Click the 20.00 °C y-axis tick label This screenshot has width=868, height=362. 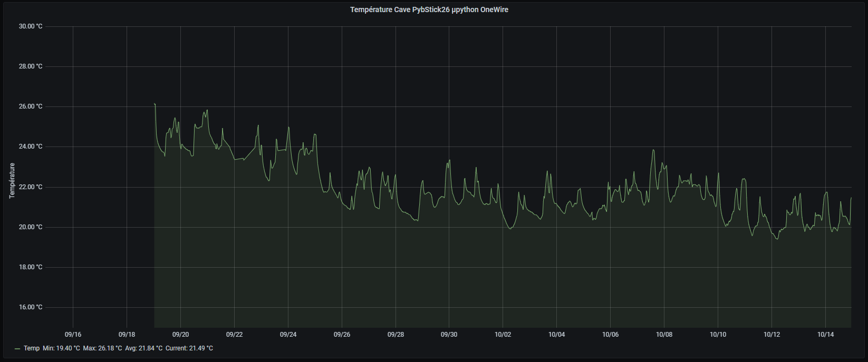31,227
